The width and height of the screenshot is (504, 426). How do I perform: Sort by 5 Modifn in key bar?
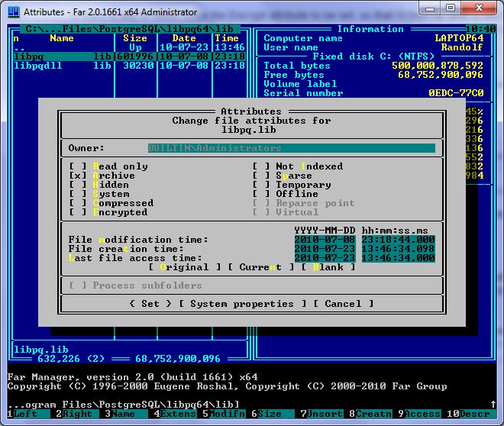click(x=224, y=414)
